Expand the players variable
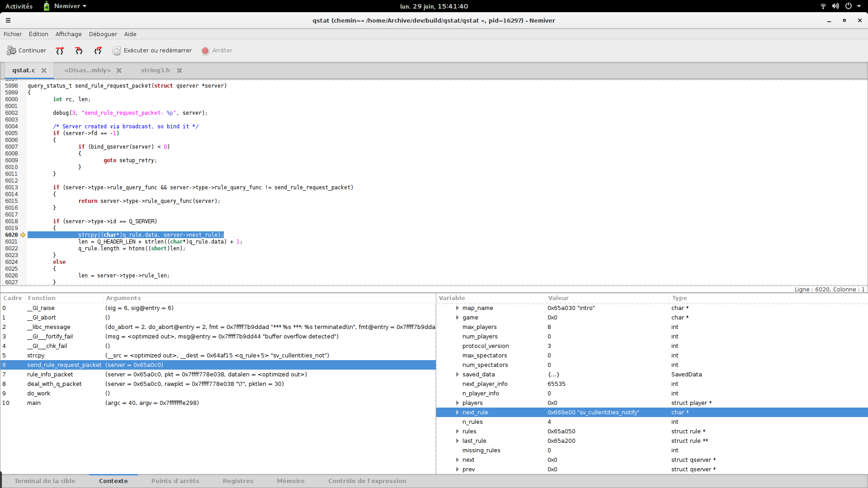Screen dimensions: 868x488 (x=458, y=403)
